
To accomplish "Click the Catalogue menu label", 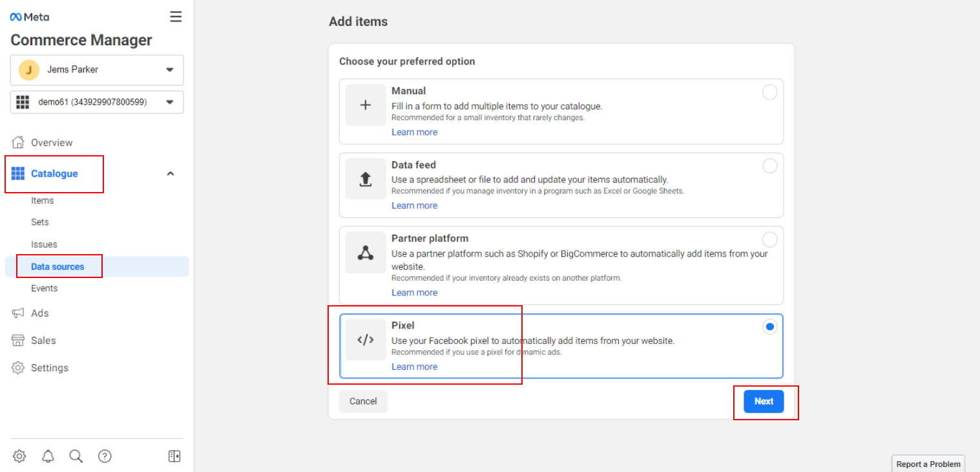I will point(54,173).
